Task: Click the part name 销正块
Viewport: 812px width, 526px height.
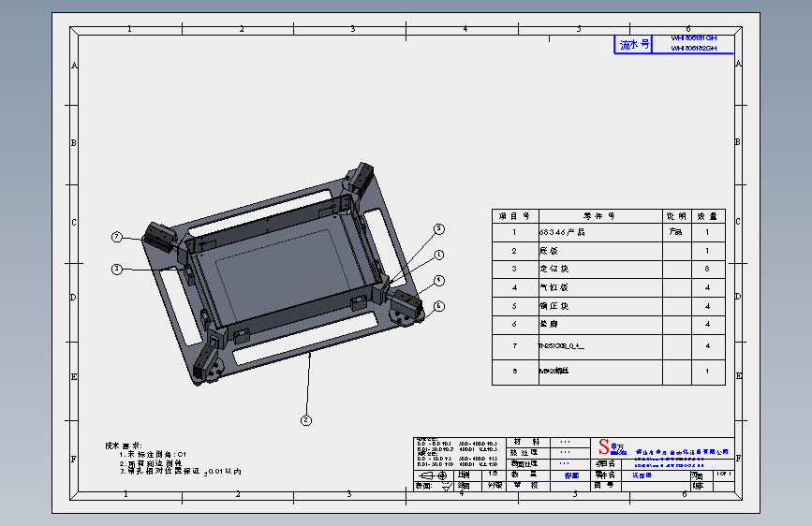Action: coord(554,306)
